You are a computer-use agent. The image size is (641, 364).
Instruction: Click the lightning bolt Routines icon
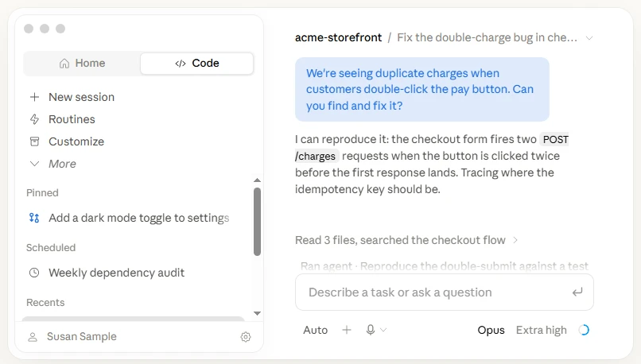click(35, 119)
